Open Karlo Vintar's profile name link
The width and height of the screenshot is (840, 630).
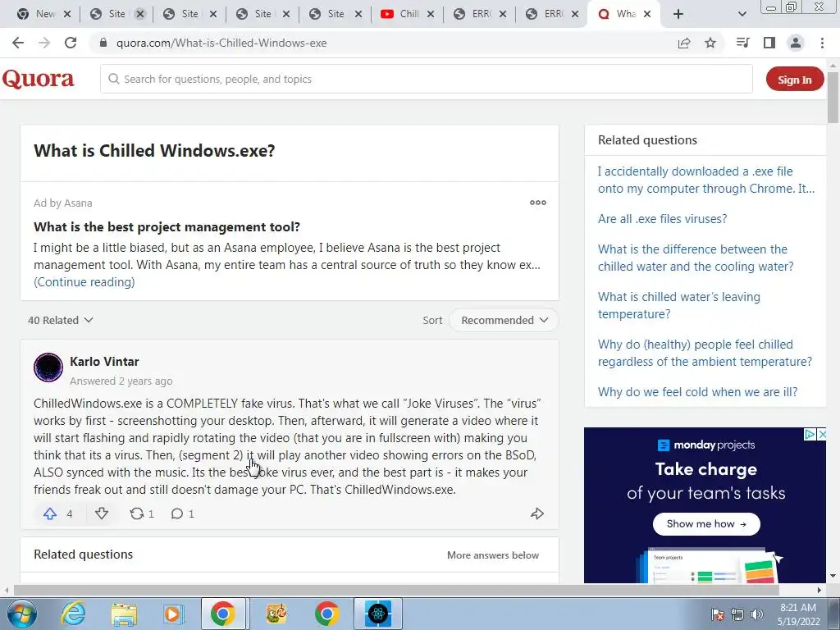[104, 362]
